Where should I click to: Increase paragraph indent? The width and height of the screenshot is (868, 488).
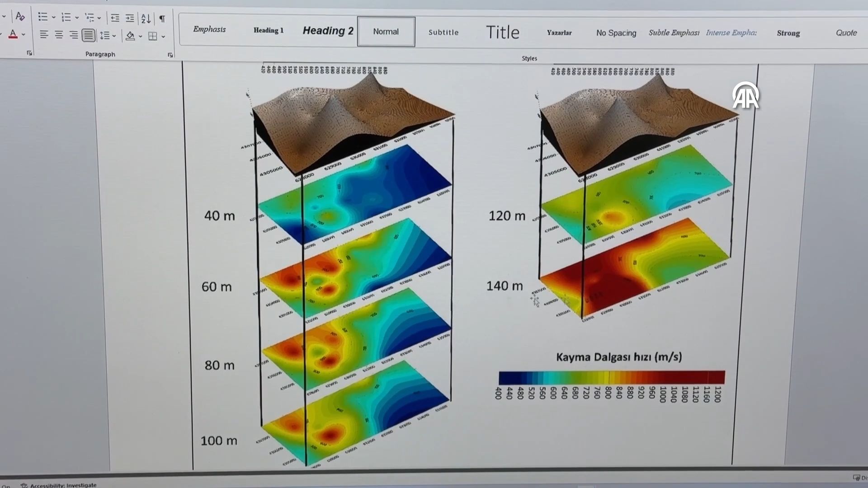130,18
